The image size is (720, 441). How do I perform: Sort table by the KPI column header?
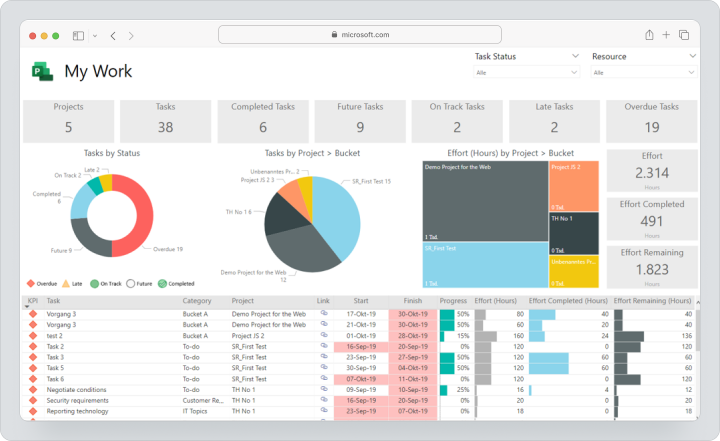[33, 300]
